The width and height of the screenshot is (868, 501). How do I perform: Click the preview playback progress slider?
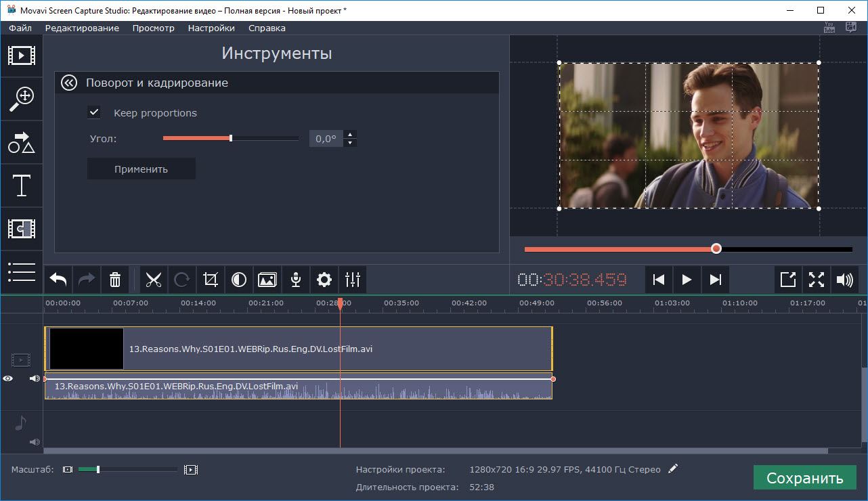click(689, 249)
